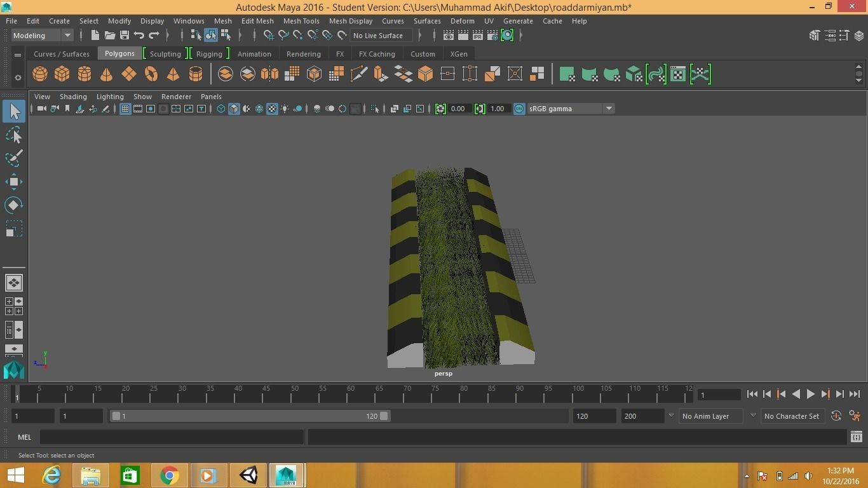Toggle the auto keyframe button
Image resolution: width=868 pixels, height=488 pixels.
click(x=836, y=416)
